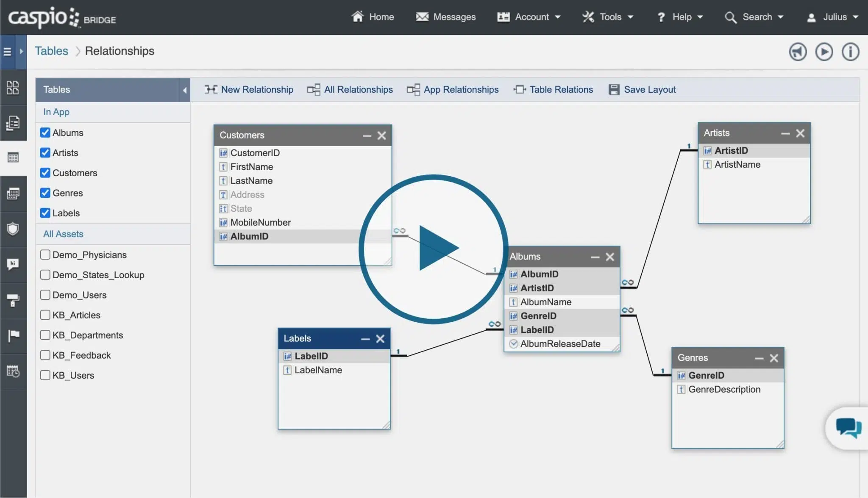
Task: Check the KB_Articles table
Action: click(45, 315)
